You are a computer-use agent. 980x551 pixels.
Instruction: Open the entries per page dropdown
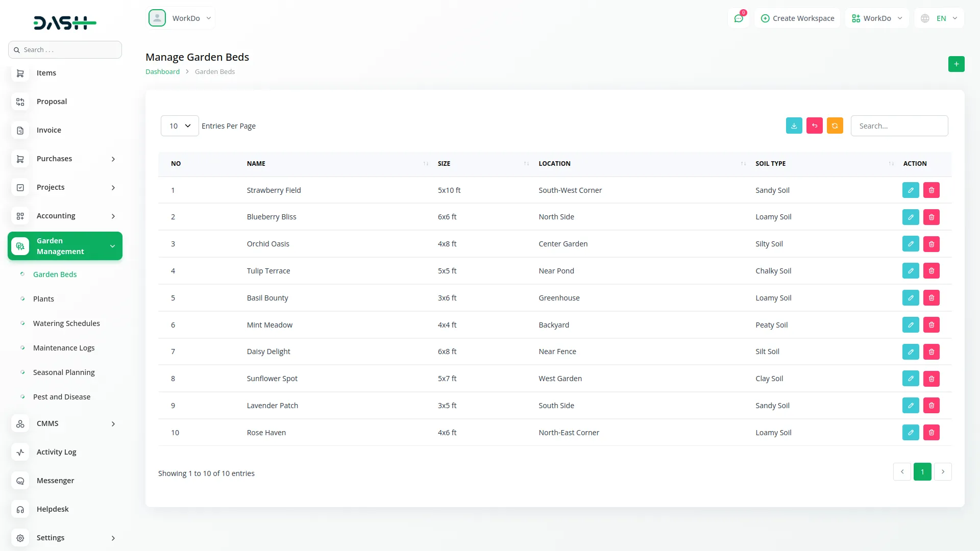180,126
